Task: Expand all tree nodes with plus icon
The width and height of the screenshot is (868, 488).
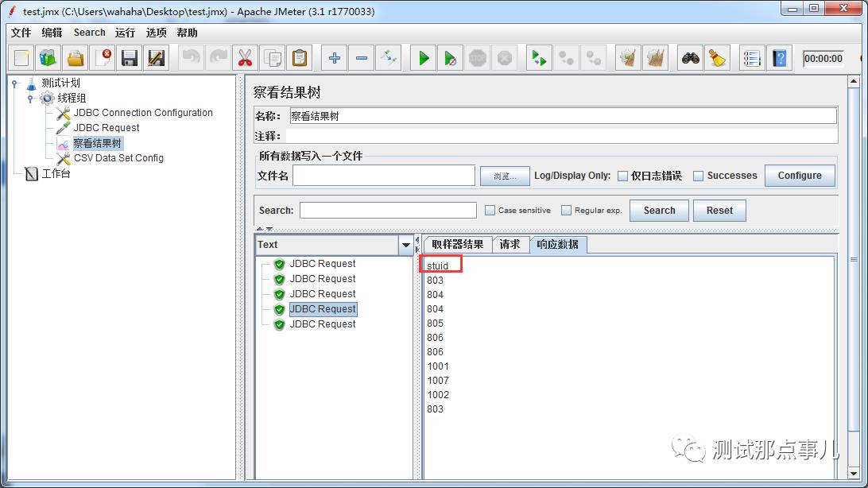Action: [x=335, y=58]
